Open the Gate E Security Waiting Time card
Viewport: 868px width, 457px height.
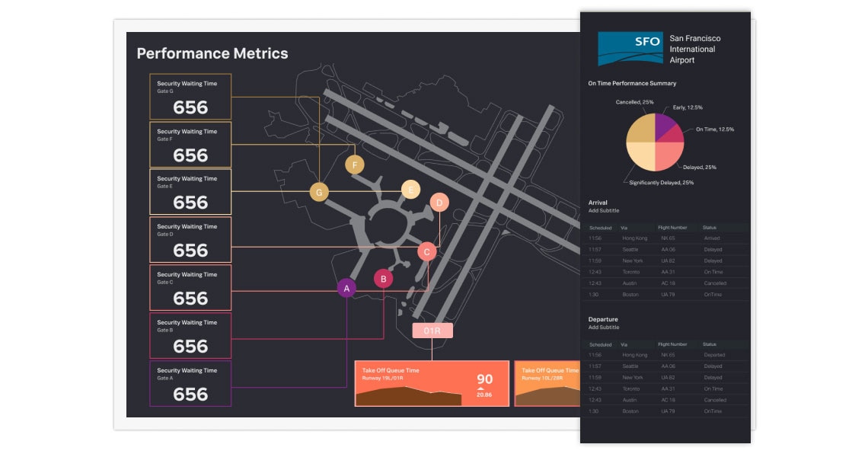190,192
